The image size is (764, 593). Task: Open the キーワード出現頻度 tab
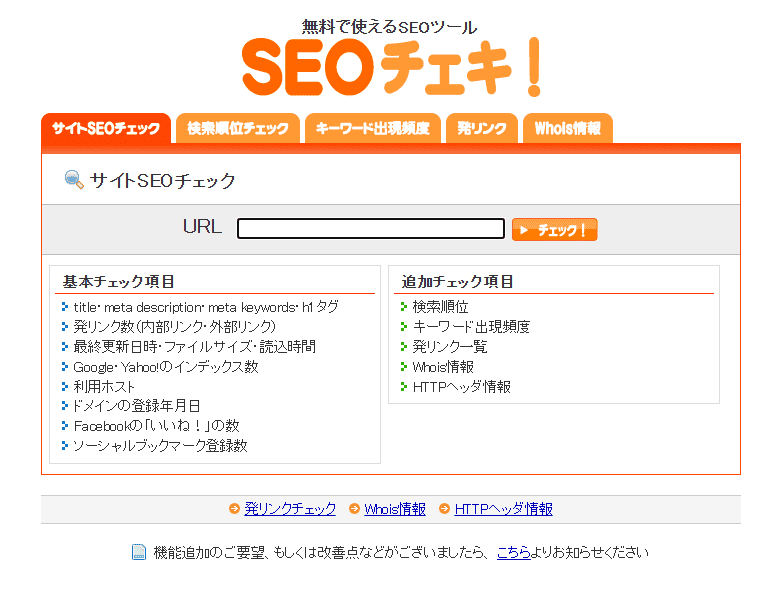(x=373, y=129)
